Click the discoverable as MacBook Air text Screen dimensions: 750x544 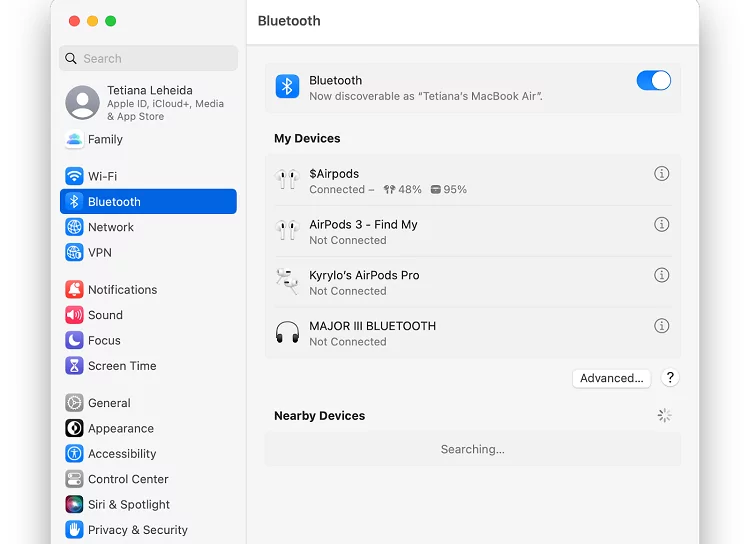(426, 96)
